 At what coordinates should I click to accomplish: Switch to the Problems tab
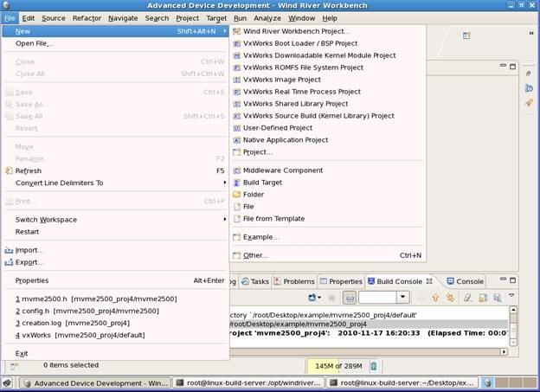click(x=294, y=281)
